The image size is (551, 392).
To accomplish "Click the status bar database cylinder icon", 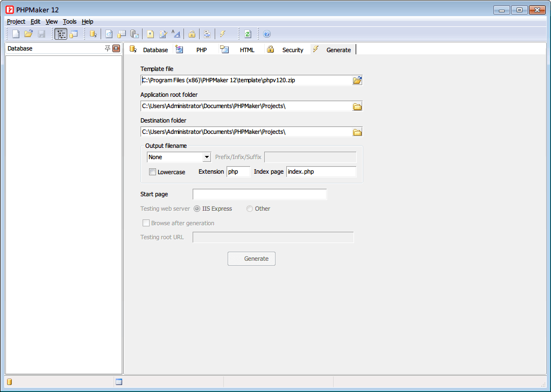I will tap(10, 382).
